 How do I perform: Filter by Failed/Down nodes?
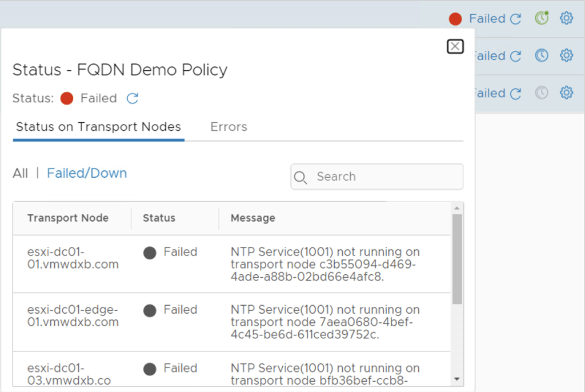(87, 173)
